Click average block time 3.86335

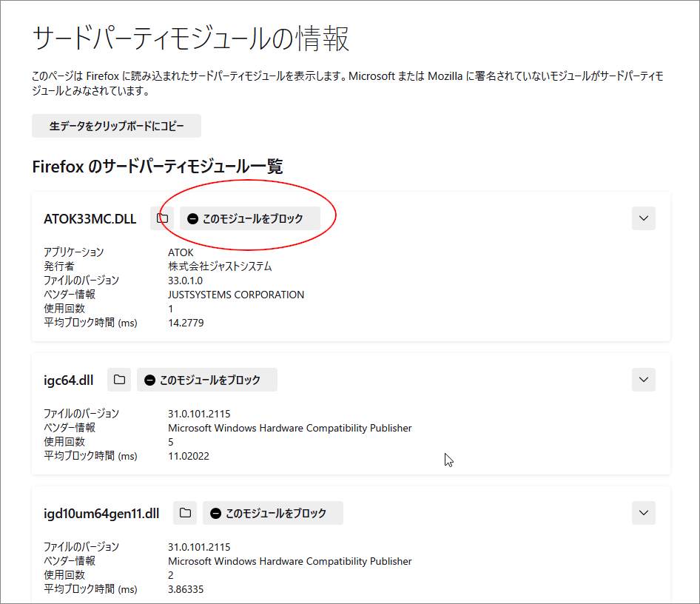[186, 589]
